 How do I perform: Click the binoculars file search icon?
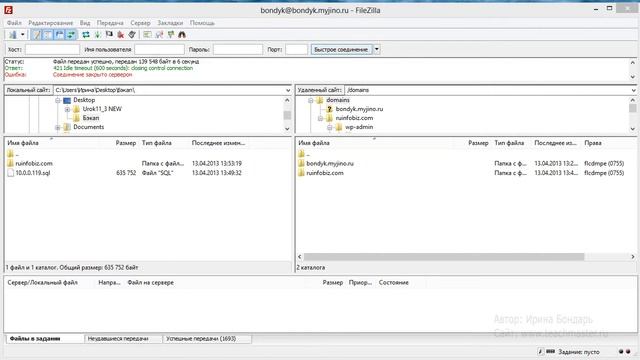coord(182,35)
